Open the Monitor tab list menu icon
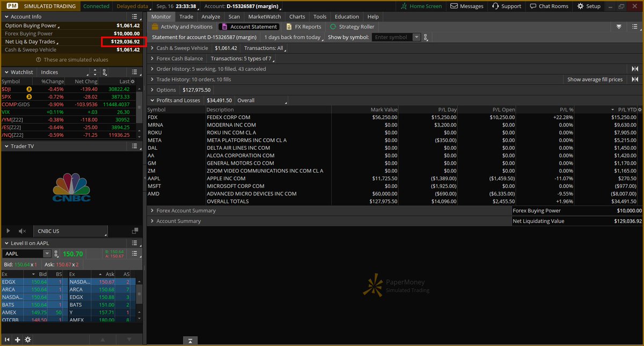 (x=635, y=26)
